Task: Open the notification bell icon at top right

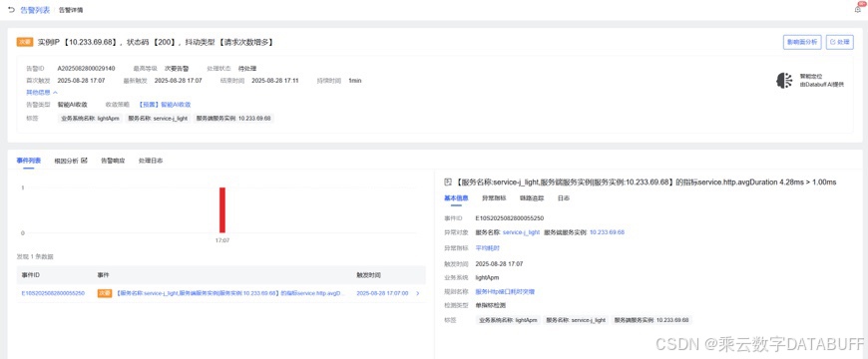Action: point(858,9)
